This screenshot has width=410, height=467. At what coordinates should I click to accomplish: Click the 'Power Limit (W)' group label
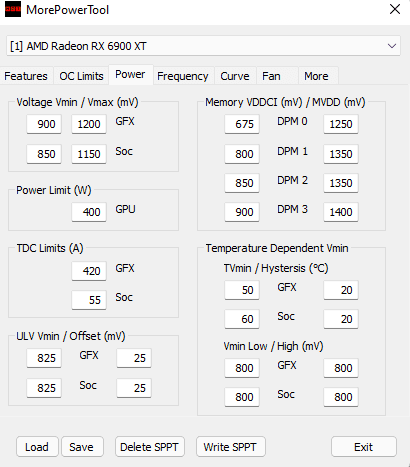tap(54, 190)
